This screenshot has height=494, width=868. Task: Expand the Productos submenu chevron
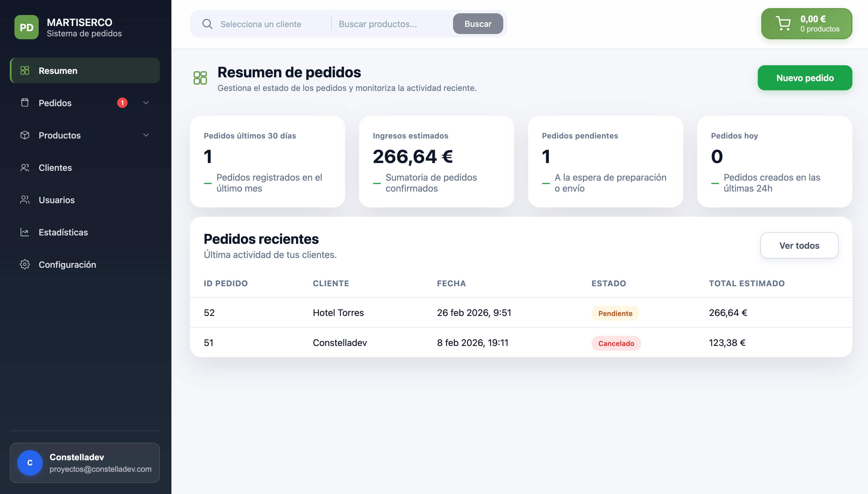click(146, 135)
